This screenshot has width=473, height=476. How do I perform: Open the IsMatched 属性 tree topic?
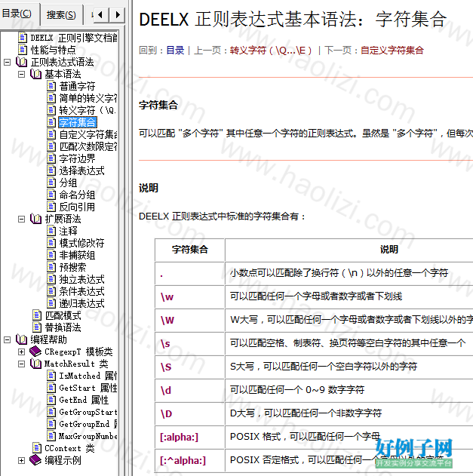pos(88,376)
